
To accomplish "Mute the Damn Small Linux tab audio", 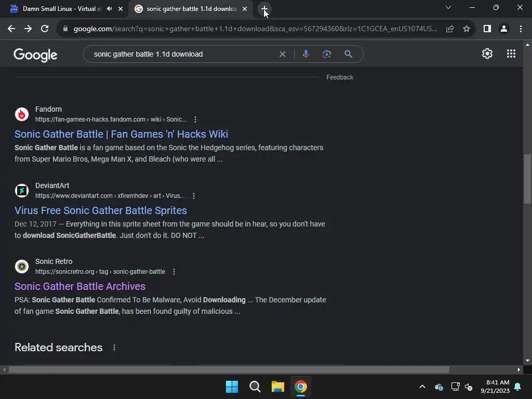I will [x=109, y=9].
